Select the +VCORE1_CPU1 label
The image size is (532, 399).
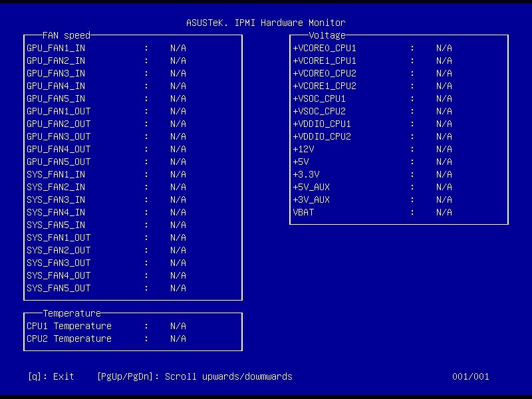tap(325, 61)
